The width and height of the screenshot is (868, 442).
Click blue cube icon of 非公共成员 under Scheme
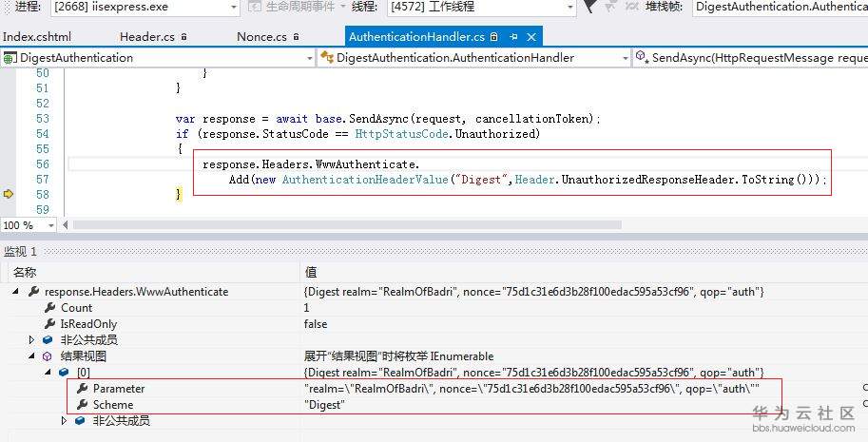coord(80,421)
